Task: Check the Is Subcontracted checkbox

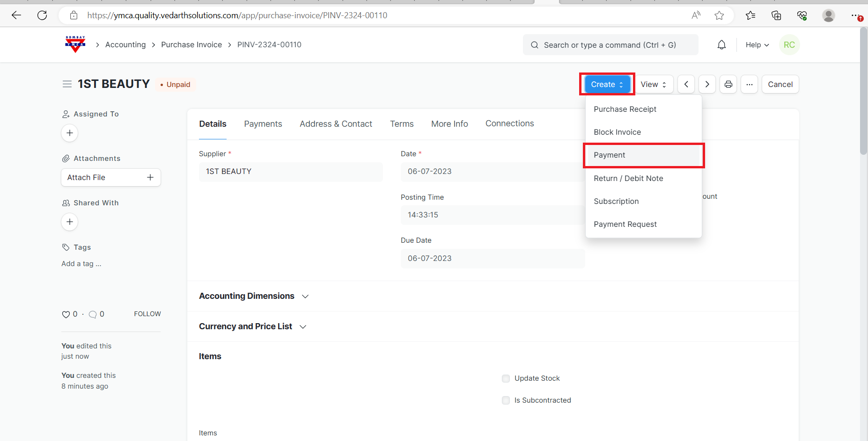Action: click(506, 400)
